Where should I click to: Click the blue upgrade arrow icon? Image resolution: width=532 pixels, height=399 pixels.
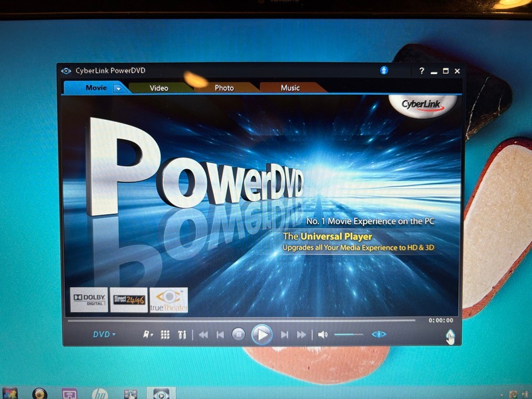(x=384, y=70)
